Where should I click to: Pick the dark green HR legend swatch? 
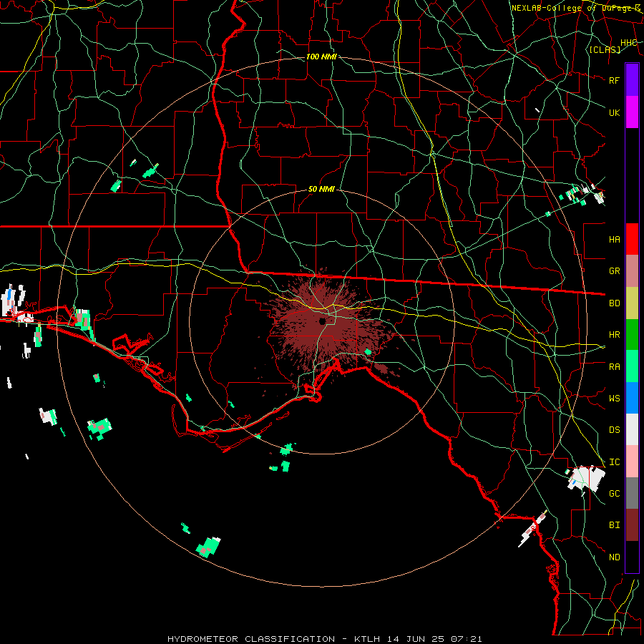[x=632, y=335]
